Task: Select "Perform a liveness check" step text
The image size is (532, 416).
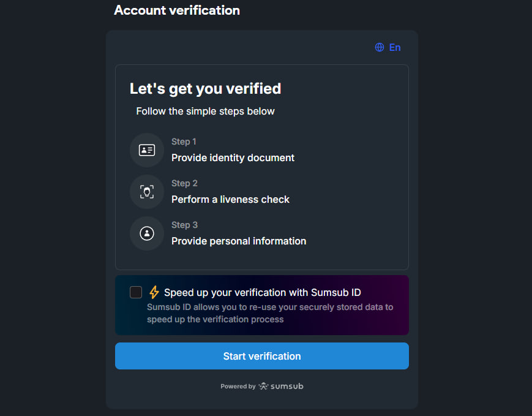Action: click(x=230, y=199)
